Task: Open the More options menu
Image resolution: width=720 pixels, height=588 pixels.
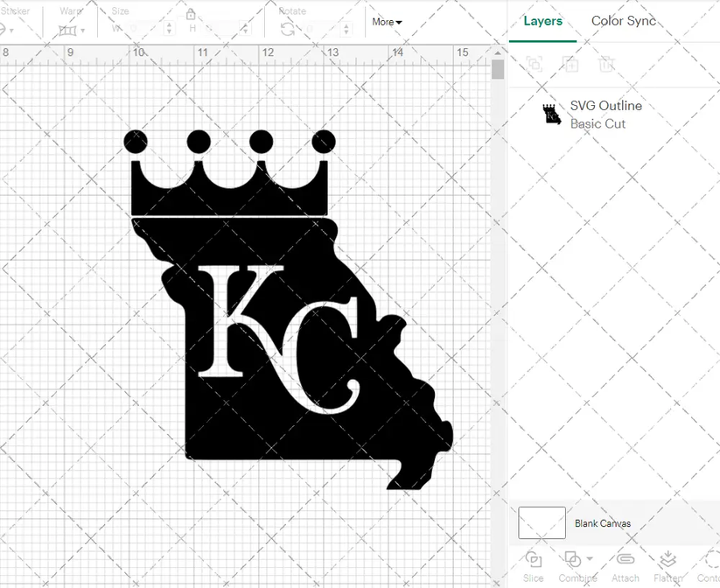Action: (x=385, y=22)
